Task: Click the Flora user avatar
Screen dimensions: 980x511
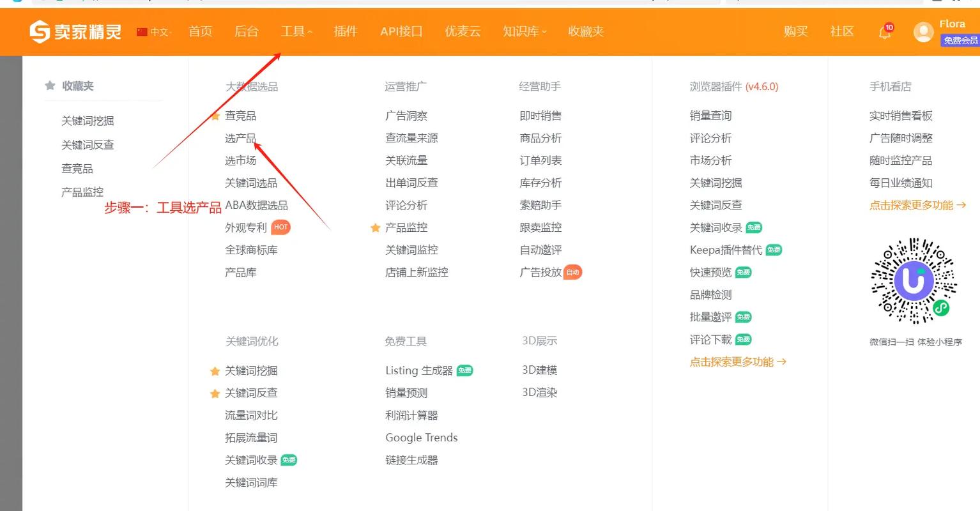Action: [923, 31]
